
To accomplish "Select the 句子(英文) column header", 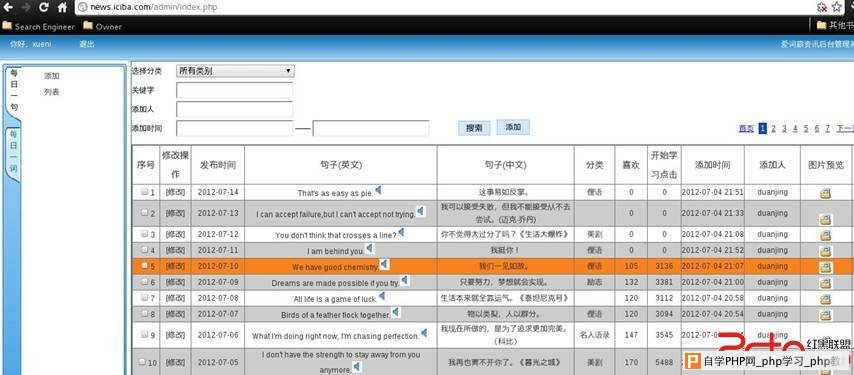I will point(341,165).
